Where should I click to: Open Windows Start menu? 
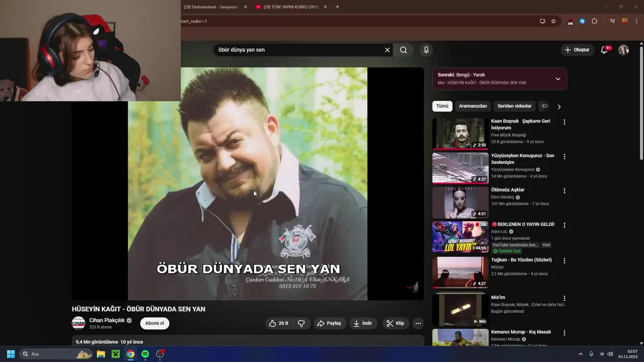click(x=11, y=354)
